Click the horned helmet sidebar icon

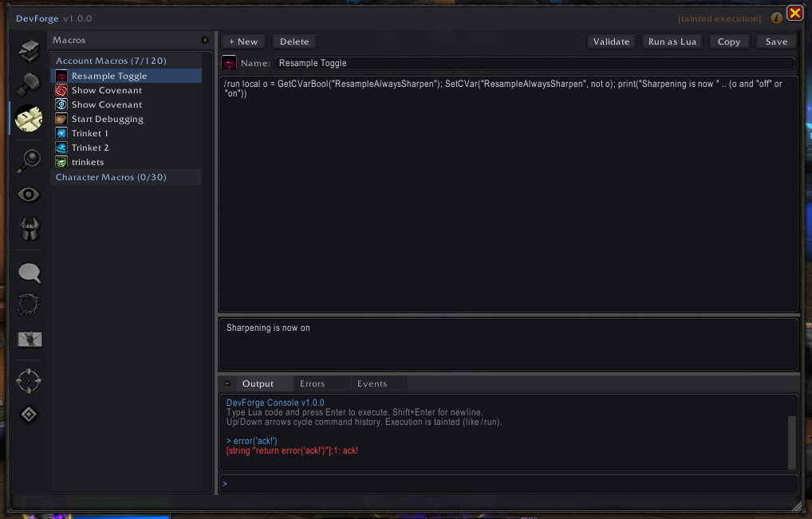pyautogui.click(x=29, y=229)
